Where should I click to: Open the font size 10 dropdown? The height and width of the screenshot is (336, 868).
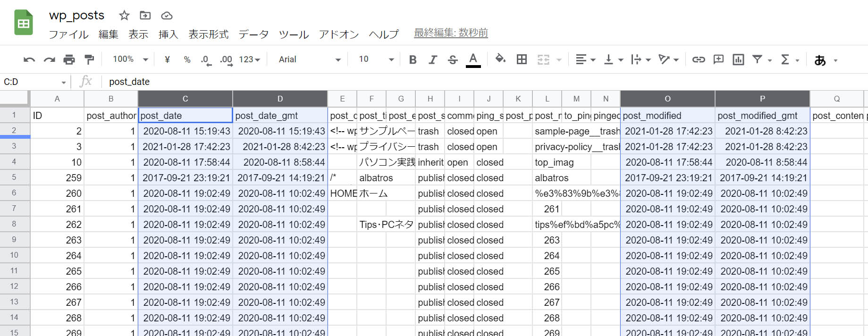tap(376, 59)
